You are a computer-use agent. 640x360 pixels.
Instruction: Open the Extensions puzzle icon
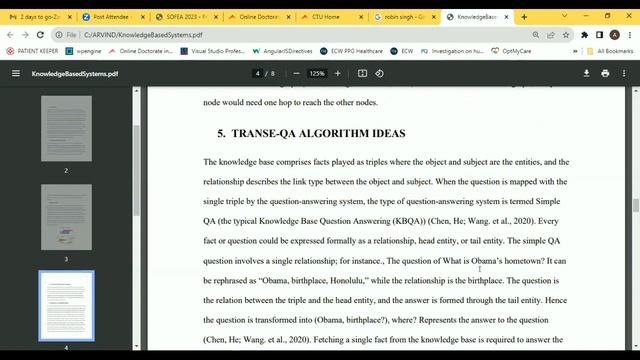point(584,35)
